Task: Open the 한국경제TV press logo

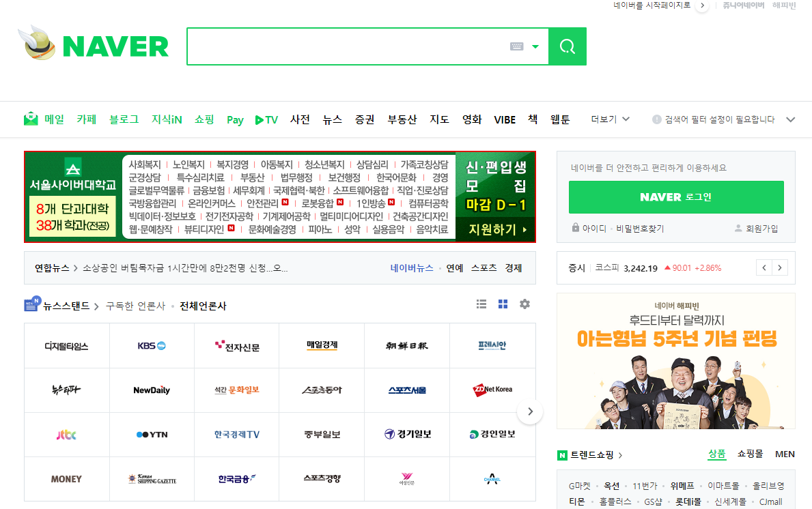Action: tap(237, 435)
